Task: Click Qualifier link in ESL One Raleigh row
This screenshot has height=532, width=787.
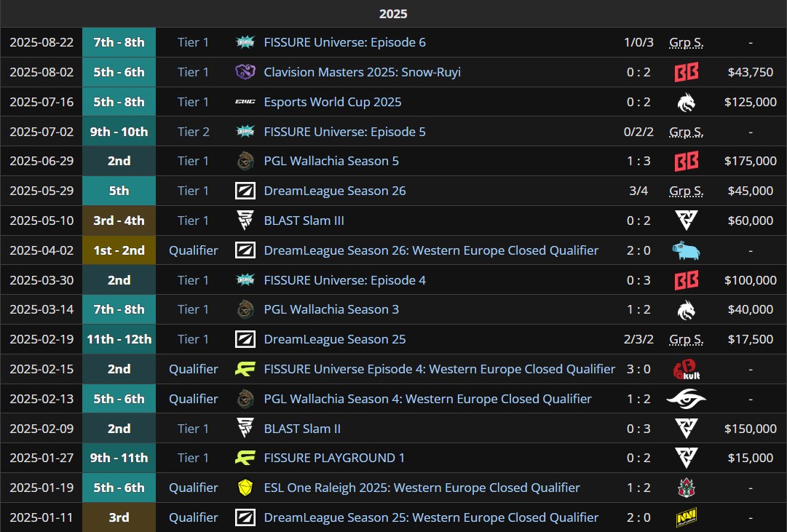Action: click(193, 488)
